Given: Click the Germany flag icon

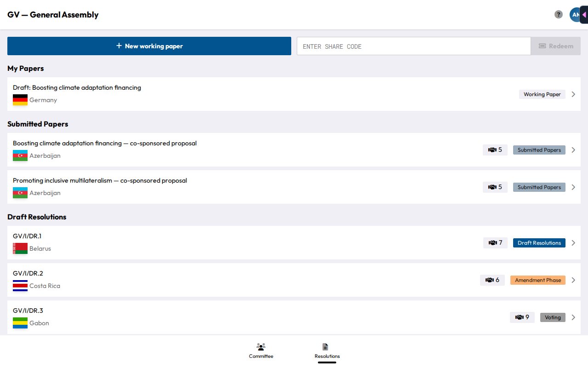Looking at the screenshot, I should (20, 100).
